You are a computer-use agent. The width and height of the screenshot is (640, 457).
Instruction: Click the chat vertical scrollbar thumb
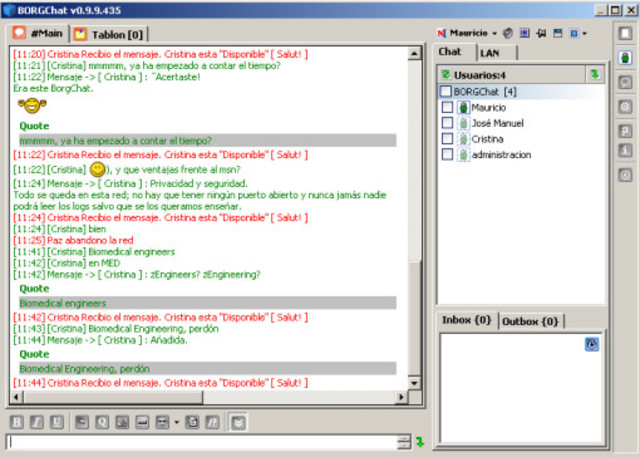(414, 318)
